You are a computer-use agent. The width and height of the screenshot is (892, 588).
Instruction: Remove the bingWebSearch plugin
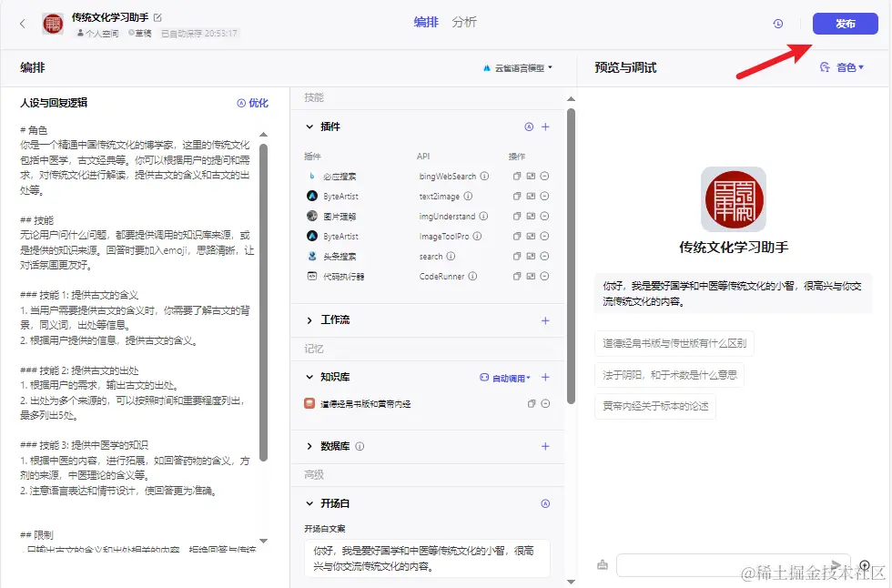(x=544, y=177)
